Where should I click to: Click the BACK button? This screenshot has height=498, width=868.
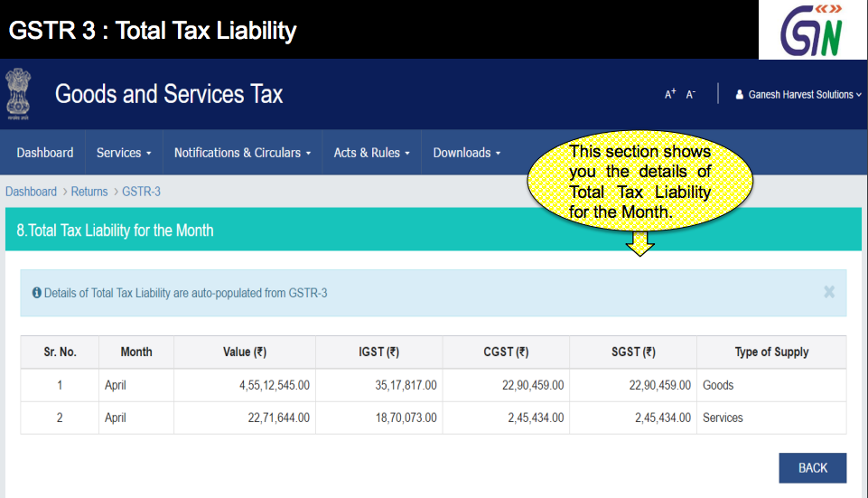(x=812, y=468)
